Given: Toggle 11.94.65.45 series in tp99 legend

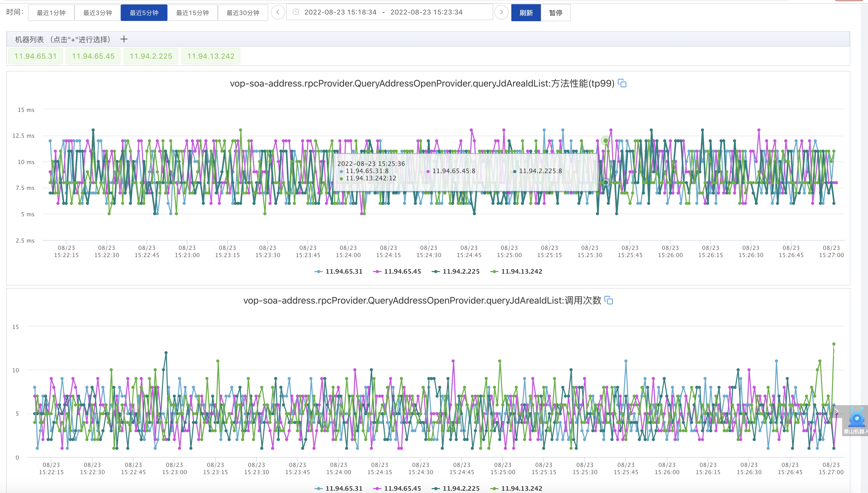Looking at the screenshot, I should (397, 272).
